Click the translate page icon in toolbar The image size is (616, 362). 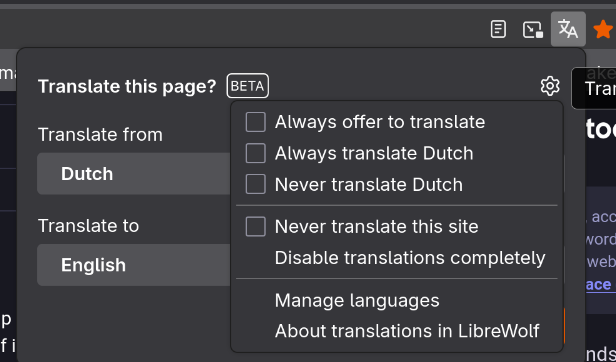pyautogui.click(x=568, y=29)
